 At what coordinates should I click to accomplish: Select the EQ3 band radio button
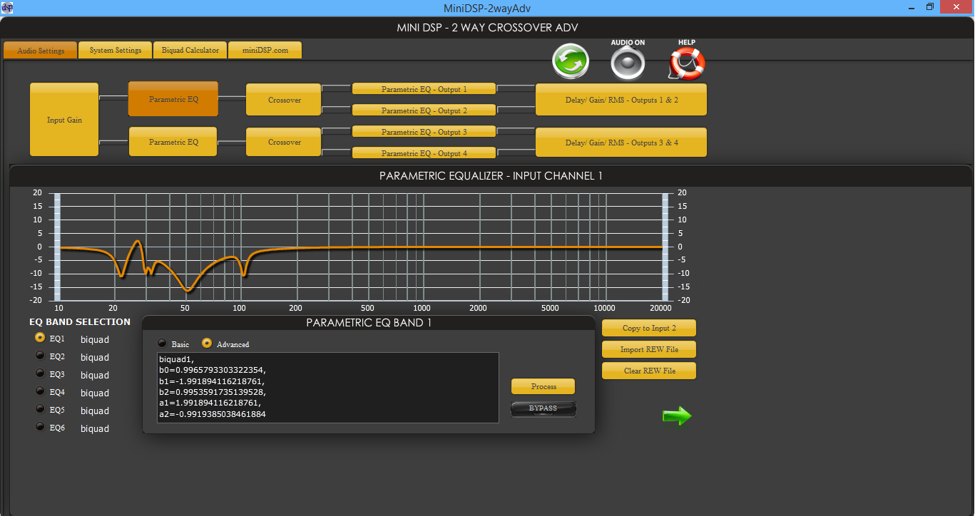click(x=40, y=373)
